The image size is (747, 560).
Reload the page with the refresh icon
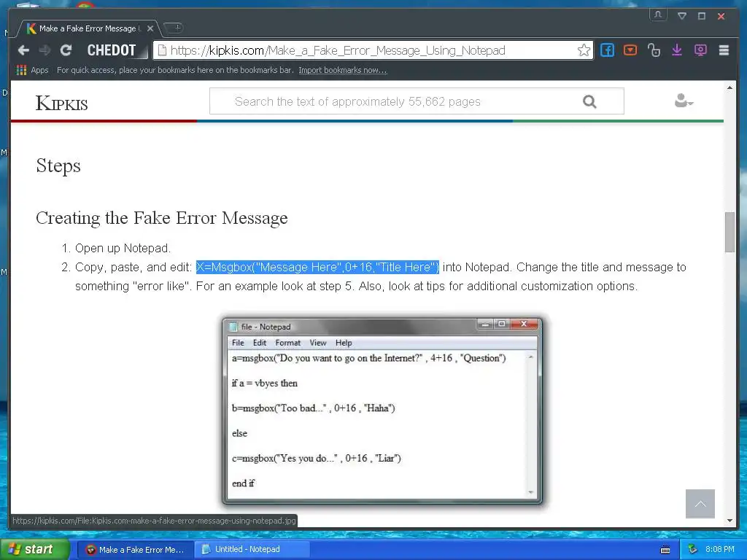pyautogui.click(x=66, y=50)
